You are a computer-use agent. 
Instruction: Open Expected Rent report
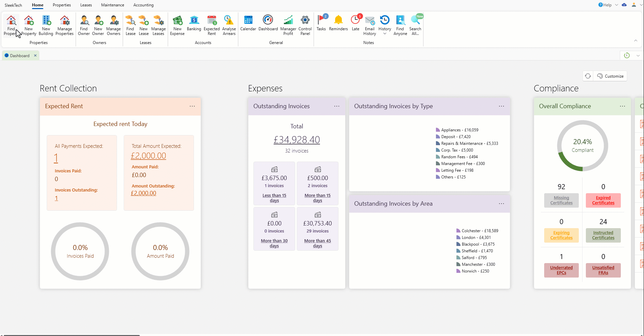click(x=212, y=25)
